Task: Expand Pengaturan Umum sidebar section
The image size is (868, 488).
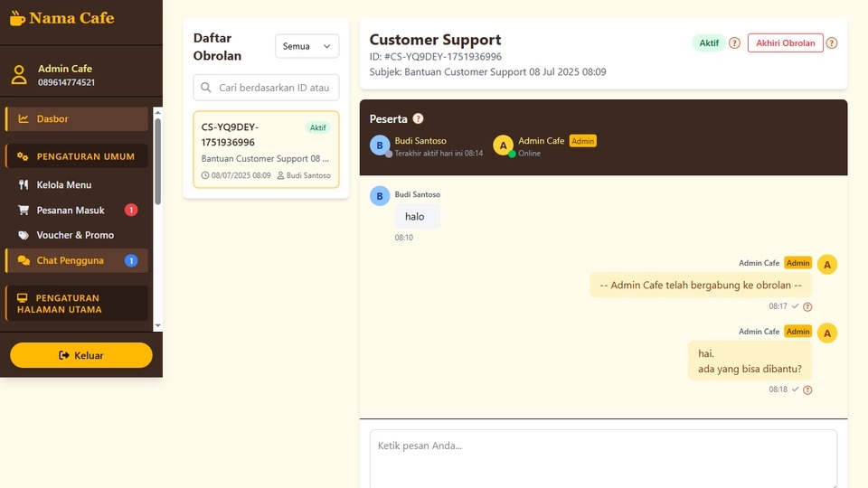Action: [77, 156]
